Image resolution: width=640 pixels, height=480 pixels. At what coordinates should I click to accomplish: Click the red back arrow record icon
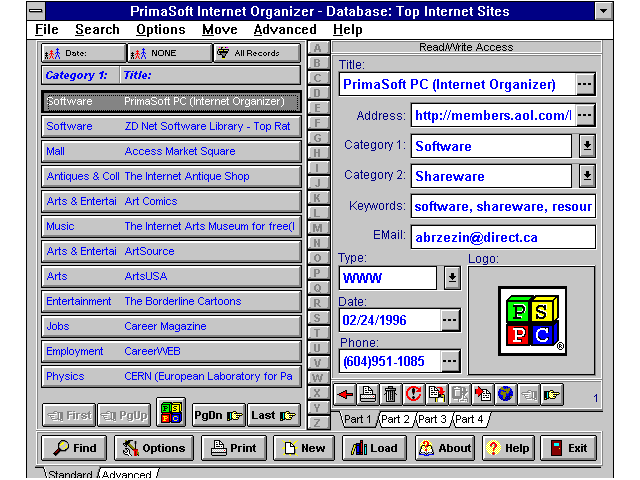pos(346,394)
